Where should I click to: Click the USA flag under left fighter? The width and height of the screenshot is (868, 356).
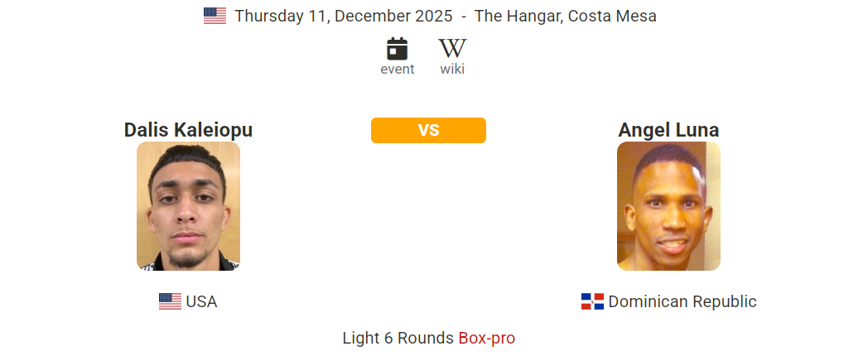(x=170, y=301)
